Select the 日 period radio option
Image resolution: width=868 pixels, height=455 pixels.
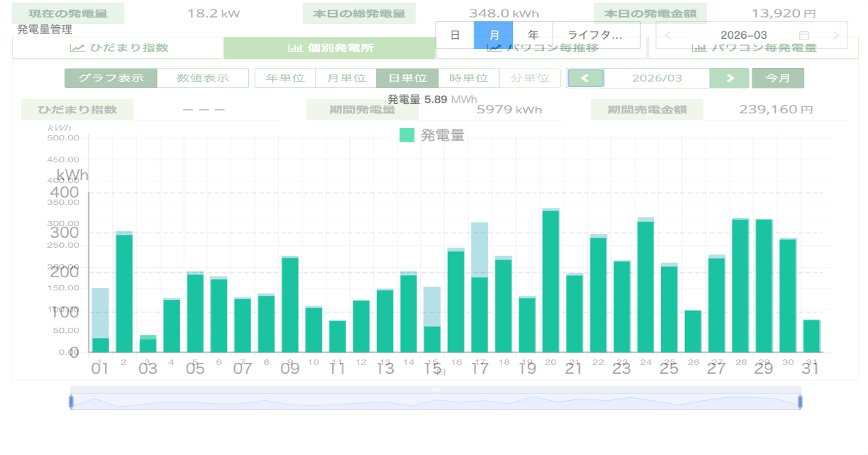pyautogui.click(x=454, y=35)
